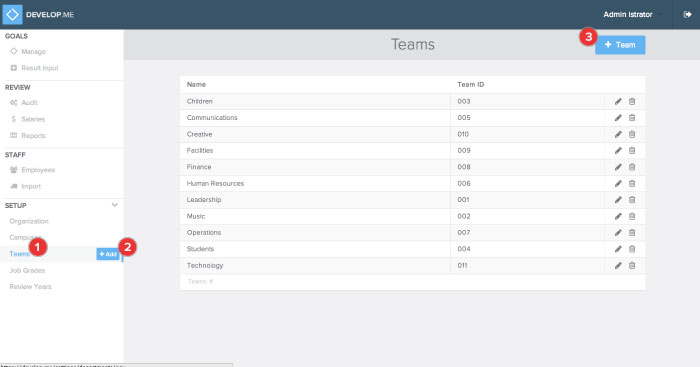Delete the Operations team
This screenshot has width=700, height=367.
(632, 233)
